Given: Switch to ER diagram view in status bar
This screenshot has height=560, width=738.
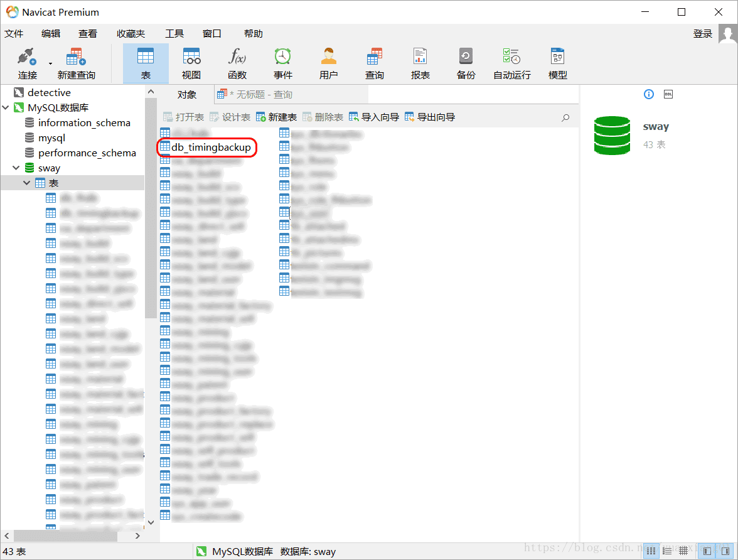Looking at the screenshot, I should point(683,551).
